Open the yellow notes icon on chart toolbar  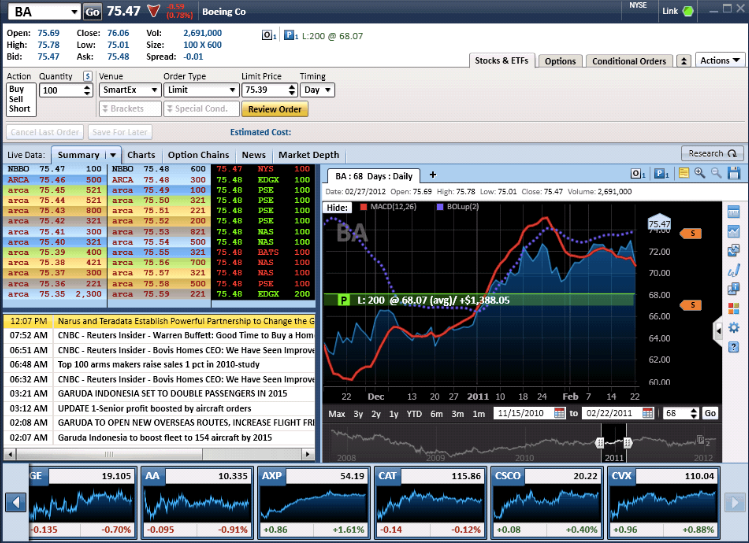coord(684,173)
